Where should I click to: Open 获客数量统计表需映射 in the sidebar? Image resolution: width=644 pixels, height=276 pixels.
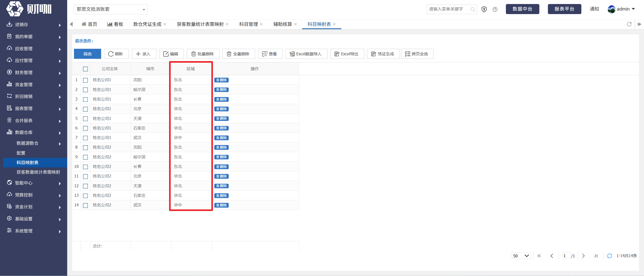click(38, 172)
